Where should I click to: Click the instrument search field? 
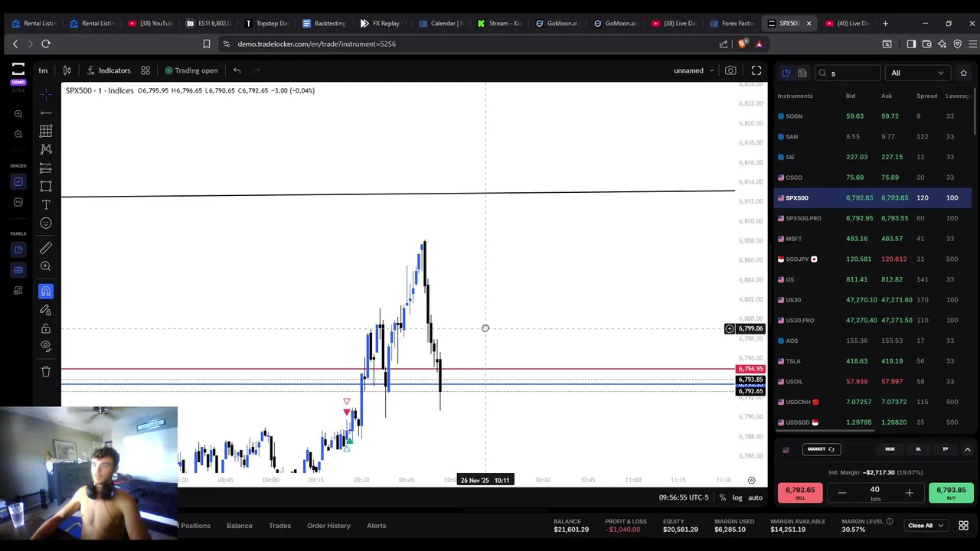click(x=848, y=73)
